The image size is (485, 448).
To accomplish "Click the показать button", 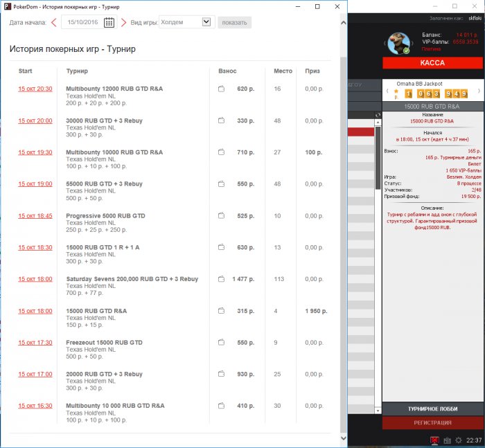I will click(234, 23).
